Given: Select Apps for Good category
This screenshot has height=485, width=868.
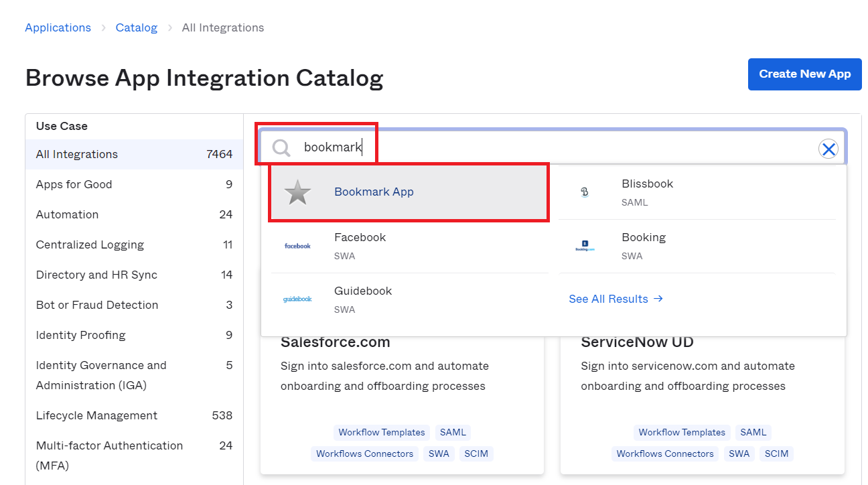Looking at the screenshot, I should [x=134, y=184].
